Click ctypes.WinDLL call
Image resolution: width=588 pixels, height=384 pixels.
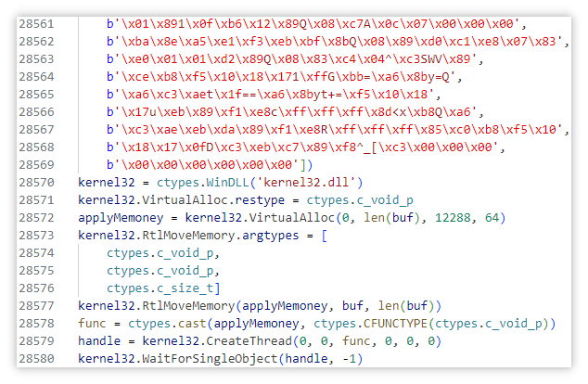260,183
